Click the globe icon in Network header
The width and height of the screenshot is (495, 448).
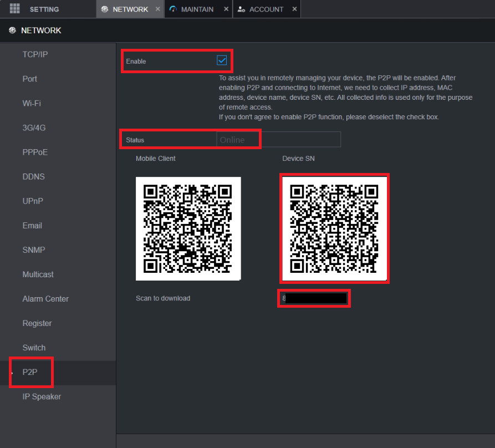(x=12, y=30)
